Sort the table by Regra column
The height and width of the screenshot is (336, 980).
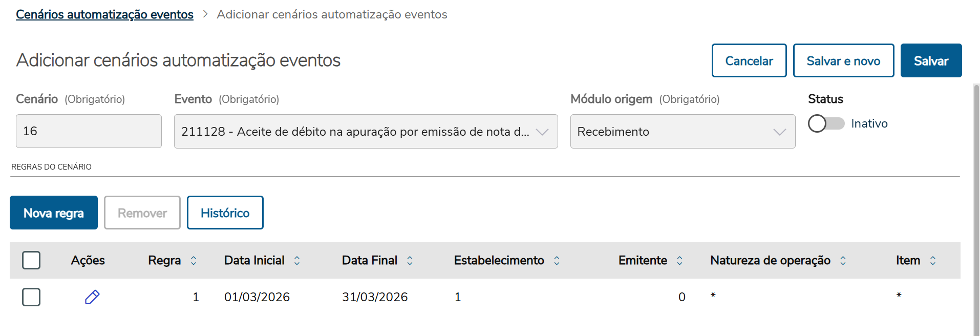coord(193,260)
